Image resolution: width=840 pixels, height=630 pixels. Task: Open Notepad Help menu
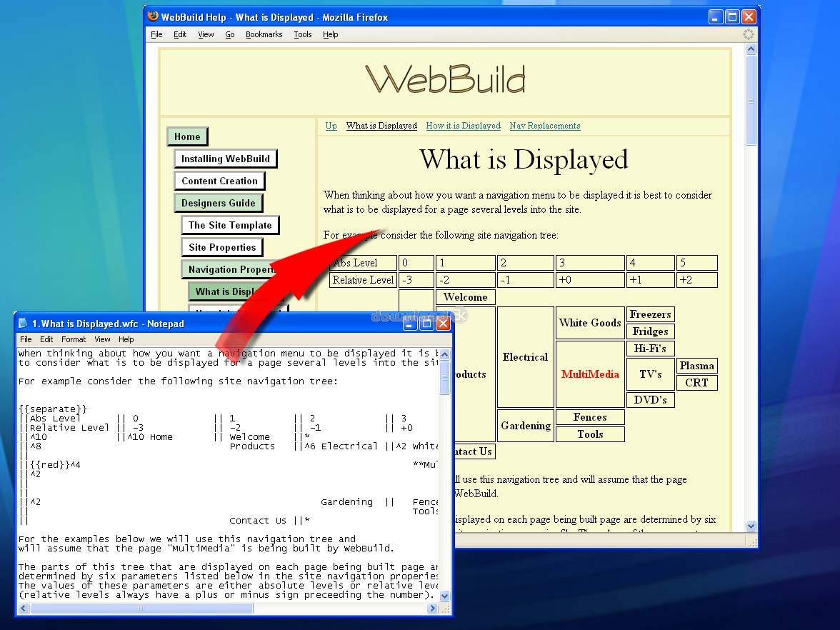126,339
